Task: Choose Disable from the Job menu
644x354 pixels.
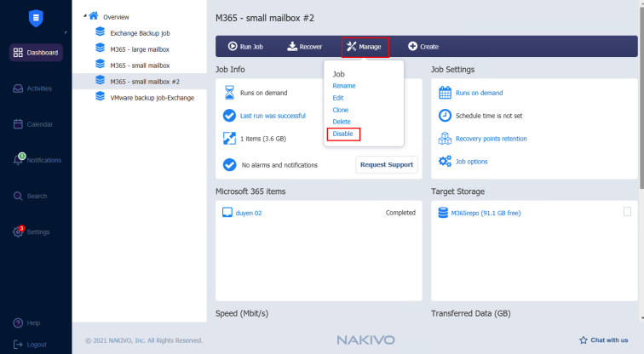Action: click(342, 134)
